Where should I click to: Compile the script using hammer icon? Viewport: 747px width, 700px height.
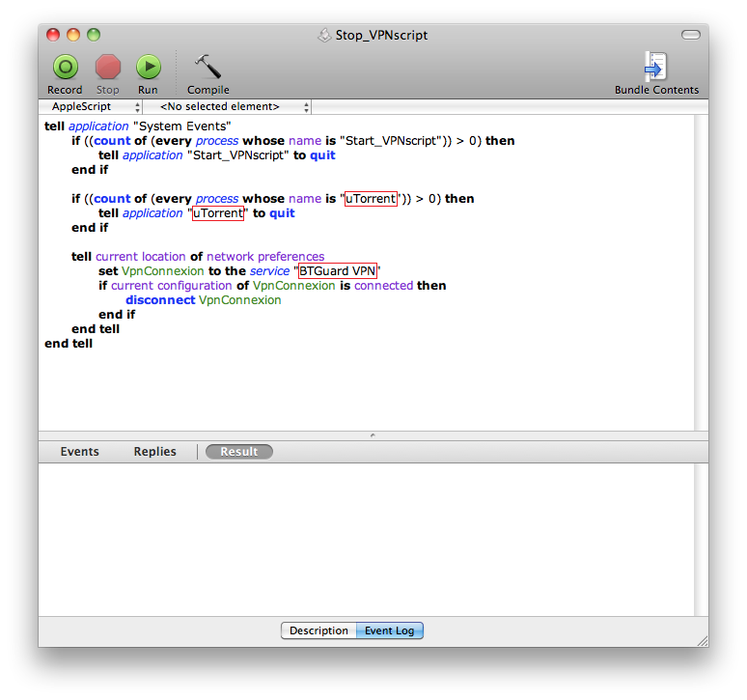coord(207,68)
